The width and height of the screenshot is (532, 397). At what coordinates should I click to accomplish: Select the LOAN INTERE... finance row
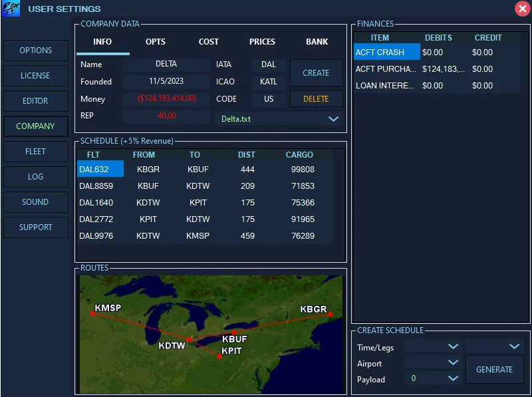coord(436,86)
